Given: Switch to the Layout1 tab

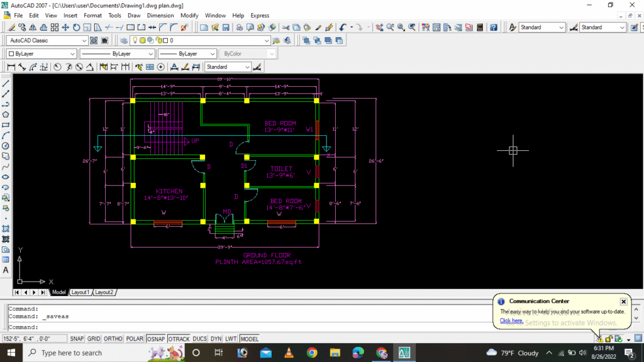Looking at the screenshot, I should [80, 292].
